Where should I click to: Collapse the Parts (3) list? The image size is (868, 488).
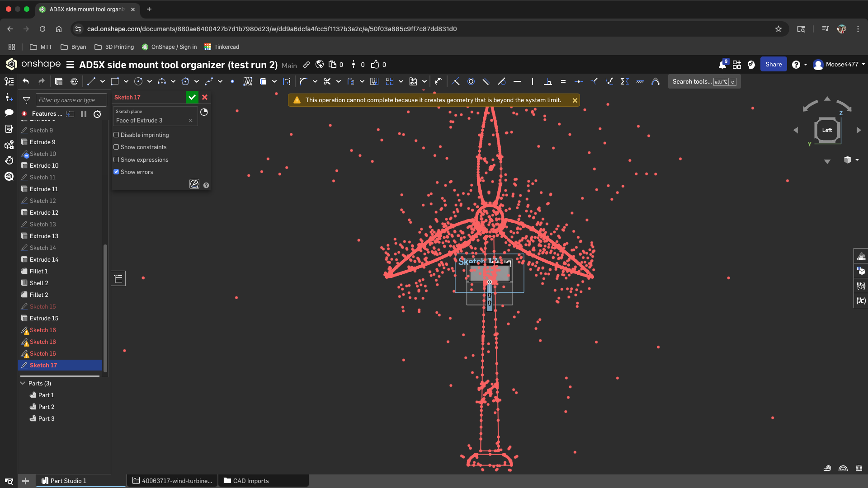click(23, 383)
